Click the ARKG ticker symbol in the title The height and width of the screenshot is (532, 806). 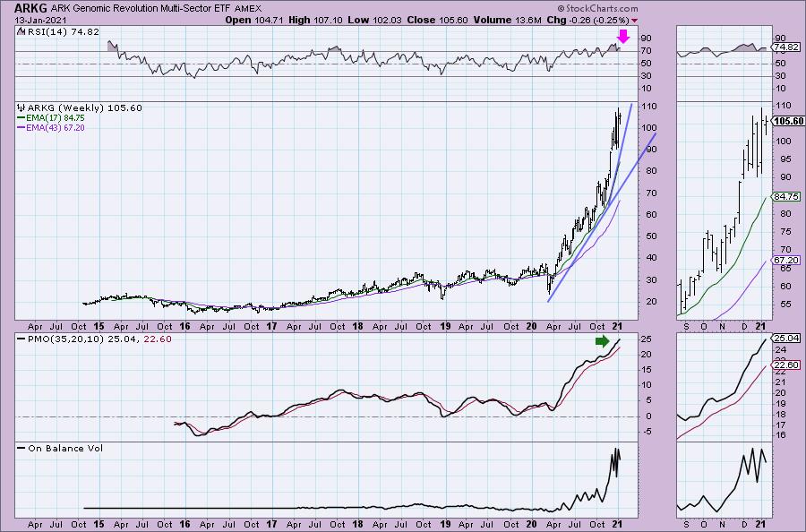pos(30,8)
